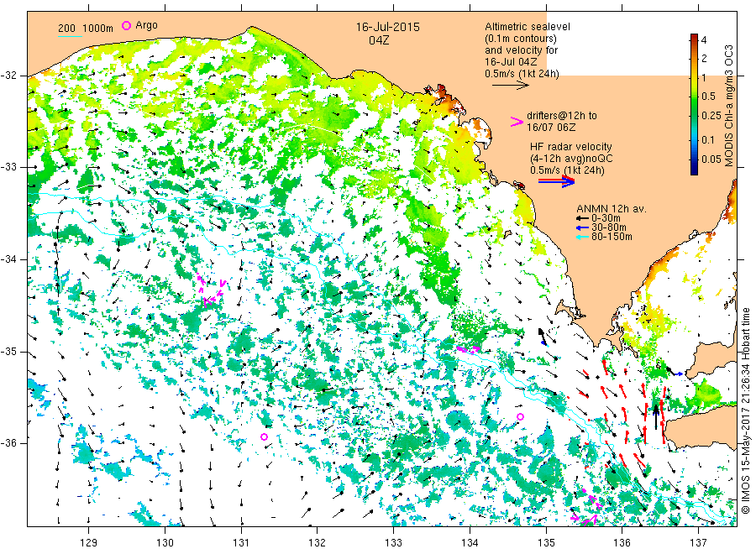756x554 pixels.
Task: Click the green middle section of the colorbar
Action: click(694, 106)
